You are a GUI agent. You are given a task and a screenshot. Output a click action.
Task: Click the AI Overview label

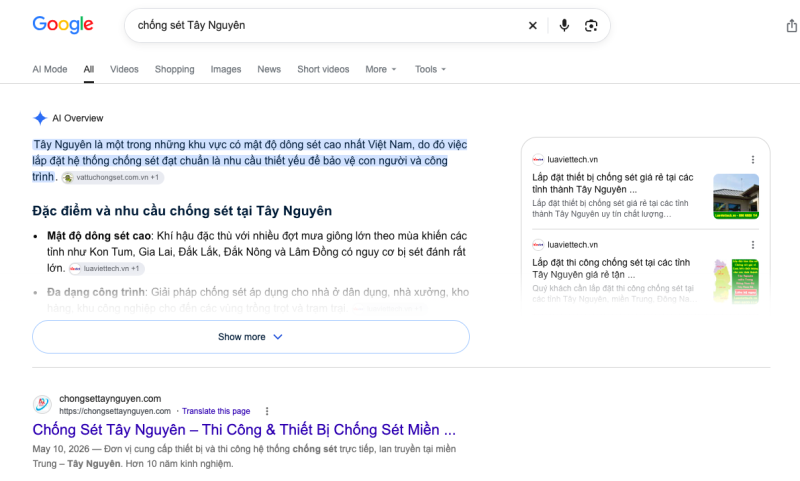[x=78, y=118]
